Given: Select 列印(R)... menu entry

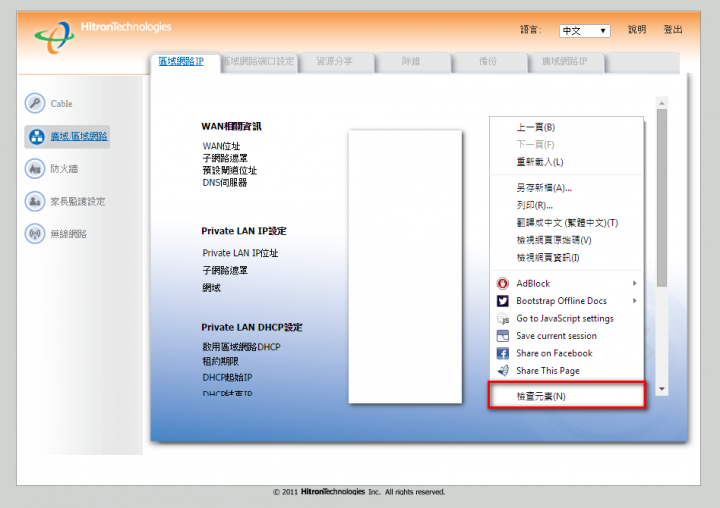Looking at the screenshot, I should click(566, 205).
